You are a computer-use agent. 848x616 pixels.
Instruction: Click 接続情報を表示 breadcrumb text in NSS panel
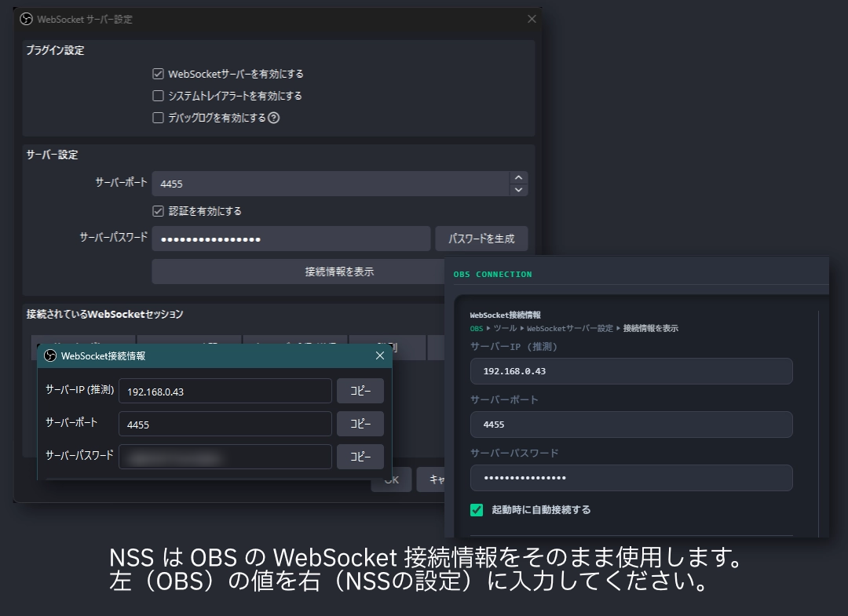pos(651,329)
